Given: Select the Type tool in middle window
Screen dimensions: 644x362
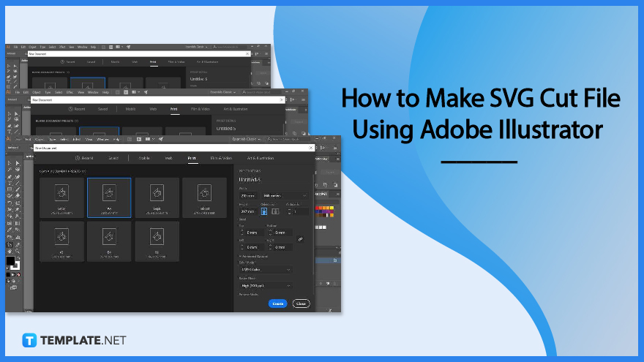Looking at the screenshot, I should [10, 132].
